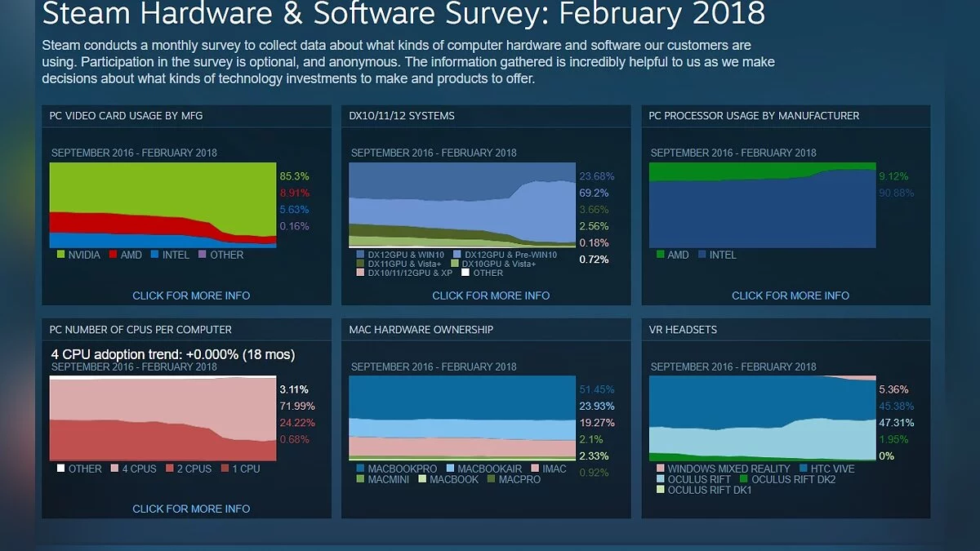Viewport: 980px width, 551px height.
Task: Select the PC PROCESSOR USAGE BY MANUFACTURER header
Action: [754, 116]
